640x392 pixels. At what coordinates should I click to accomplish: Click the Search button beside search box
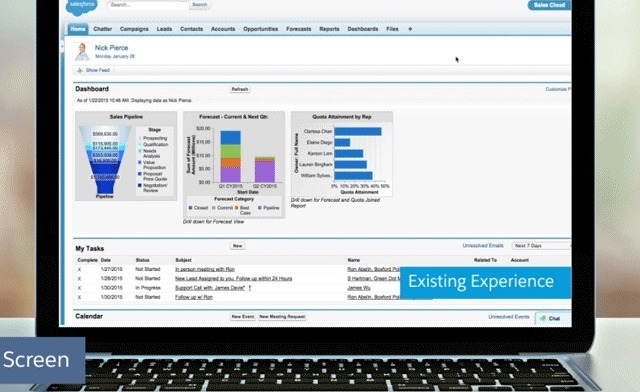click(x=200, y=5)
